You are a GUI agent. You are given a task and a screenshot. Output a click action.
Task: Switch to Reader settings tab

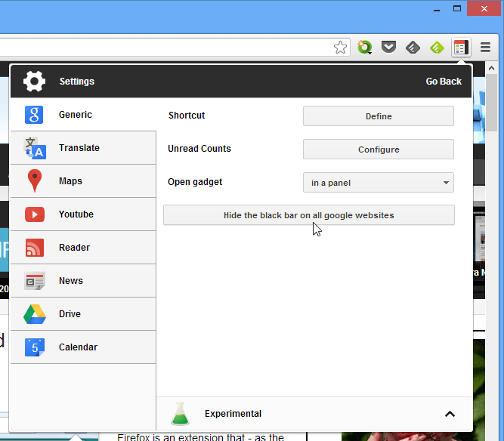(83, 248)
